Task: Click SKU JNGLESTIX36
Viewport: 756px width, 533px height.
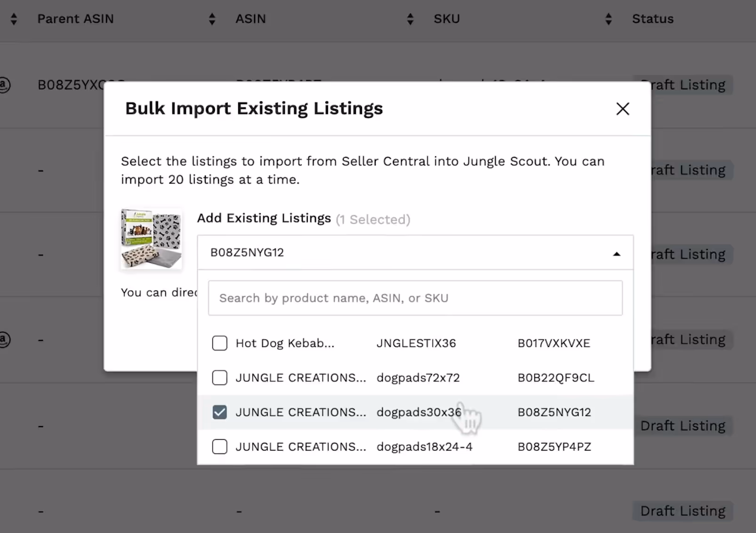Action: point(416,343)
